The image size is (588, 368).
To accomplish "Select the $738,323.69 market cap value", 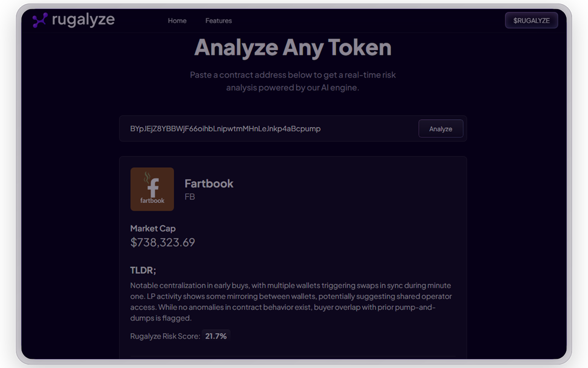I will (x=163, y=242).
